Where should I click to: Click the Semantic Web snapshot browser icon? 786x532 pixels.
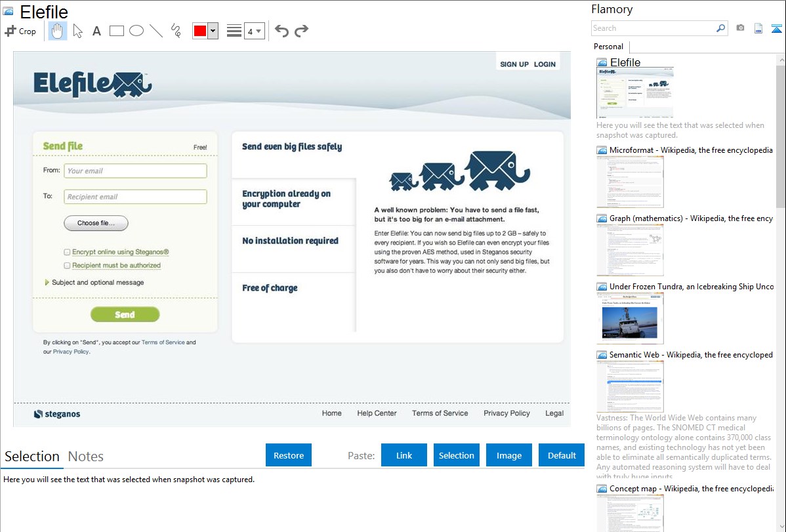(602, 355)
